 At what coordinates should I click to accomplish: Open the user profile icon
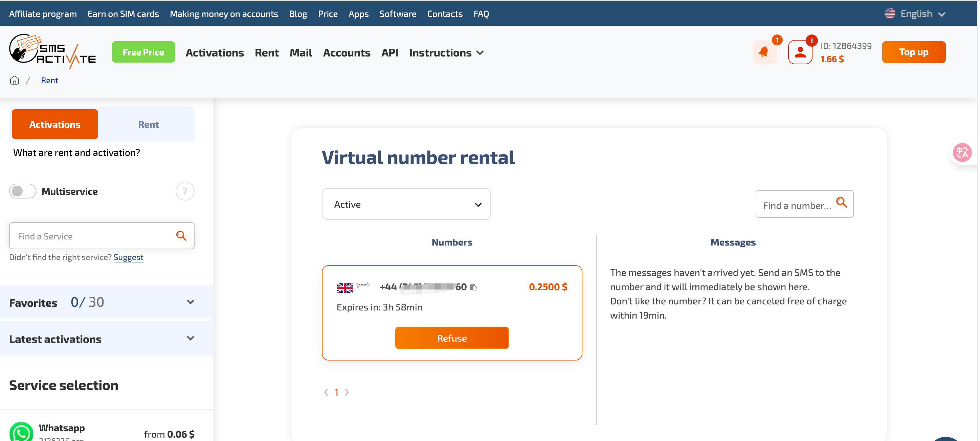click(800, 52)
